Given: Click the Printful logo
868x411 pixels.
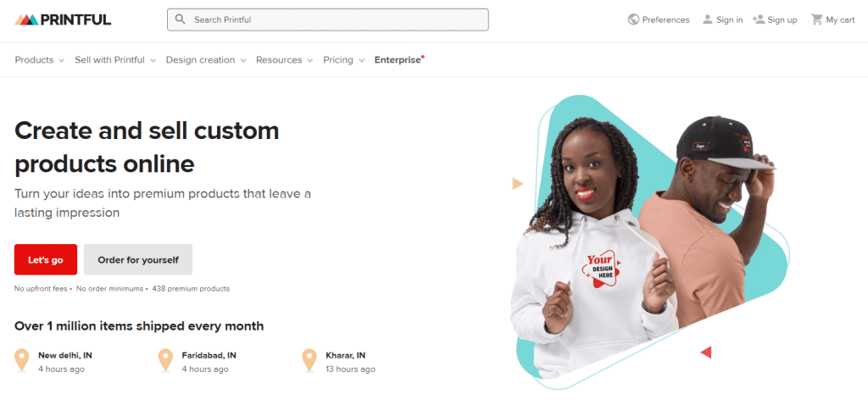Looking at the screenshot, I should [x=63, y=19].
